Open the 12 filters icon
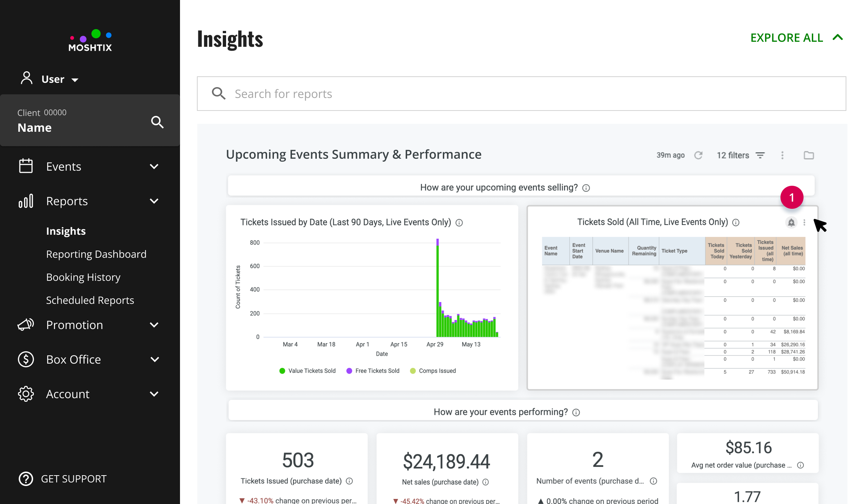 760,155
